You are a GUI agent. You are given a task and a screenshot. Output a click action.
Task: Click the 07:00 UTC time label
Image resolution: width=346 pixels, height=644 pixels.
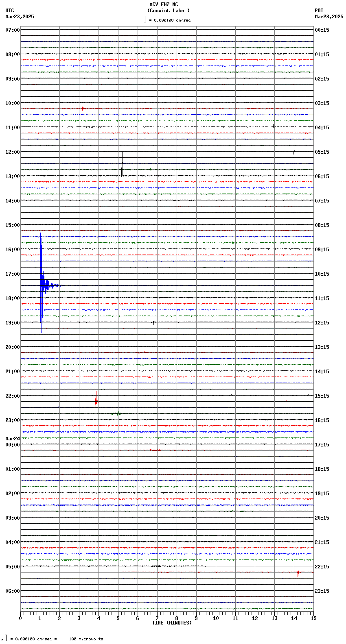click(x=13, y=30)
